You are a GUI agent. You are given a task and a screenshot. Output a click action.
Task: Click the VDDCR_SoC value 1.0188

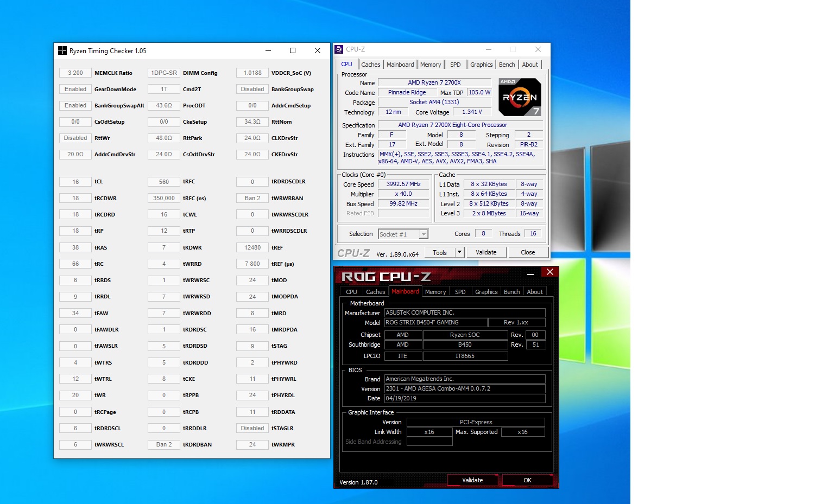click(x=252, y=73)
